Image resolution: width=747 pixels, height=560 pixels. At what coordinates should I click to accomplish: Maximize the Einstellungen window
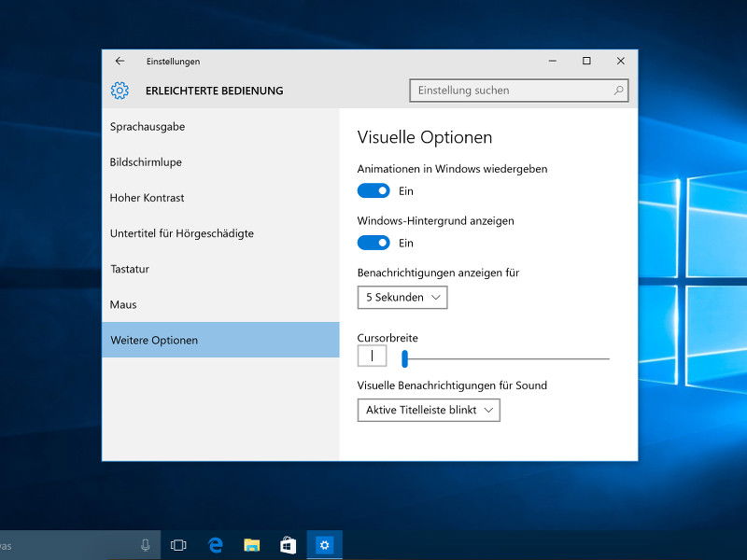pyautogui.click(x=586, y=61)
